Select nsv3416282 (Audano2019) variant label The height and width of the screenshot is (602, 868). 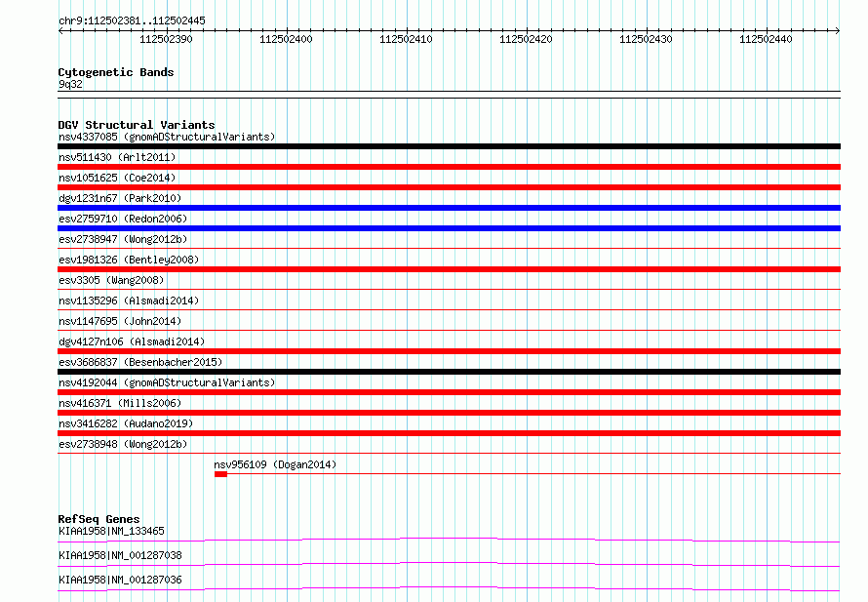click(x=126, y=423)
